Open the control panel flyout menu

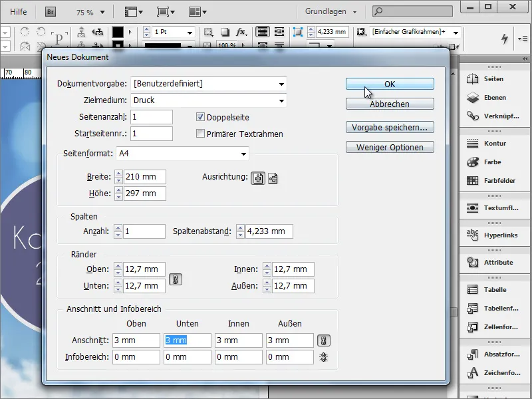point(523,39)
